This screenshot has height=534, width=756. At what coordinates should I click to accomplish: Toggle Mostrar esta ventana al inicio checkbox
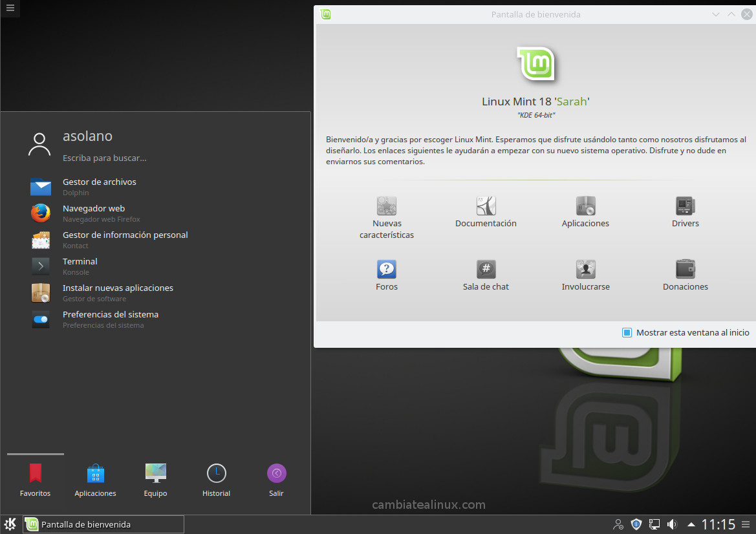click(627, 332)
